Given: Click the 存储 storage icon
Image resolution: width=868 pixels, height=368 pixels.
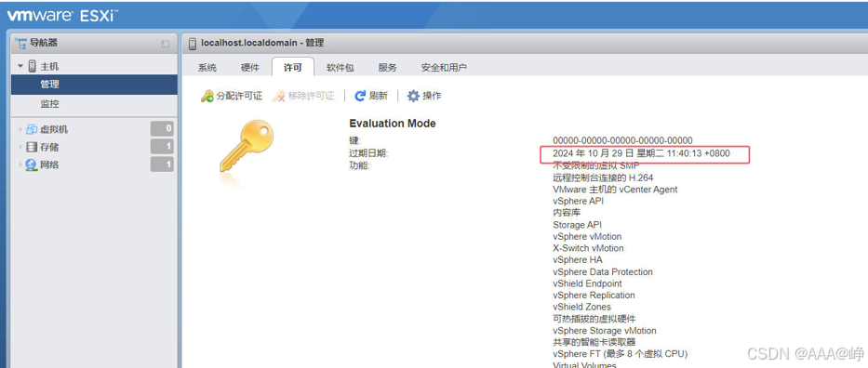Looking at the screenshot, I should click(x=32, y=147).
